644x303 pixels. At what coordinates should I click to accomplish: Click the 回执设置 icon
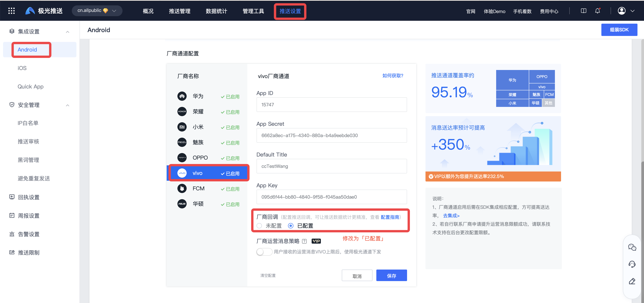click(12, 197)
